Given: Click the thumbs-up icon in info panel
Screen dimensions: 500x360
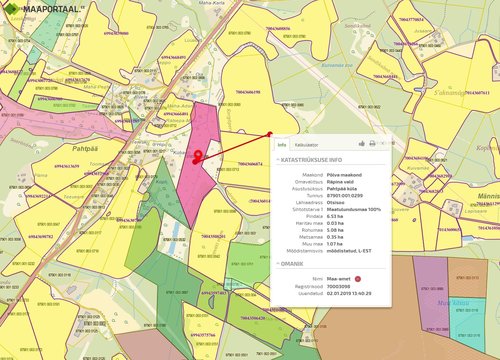Looking at the screenshot, I should coord(362,144).
